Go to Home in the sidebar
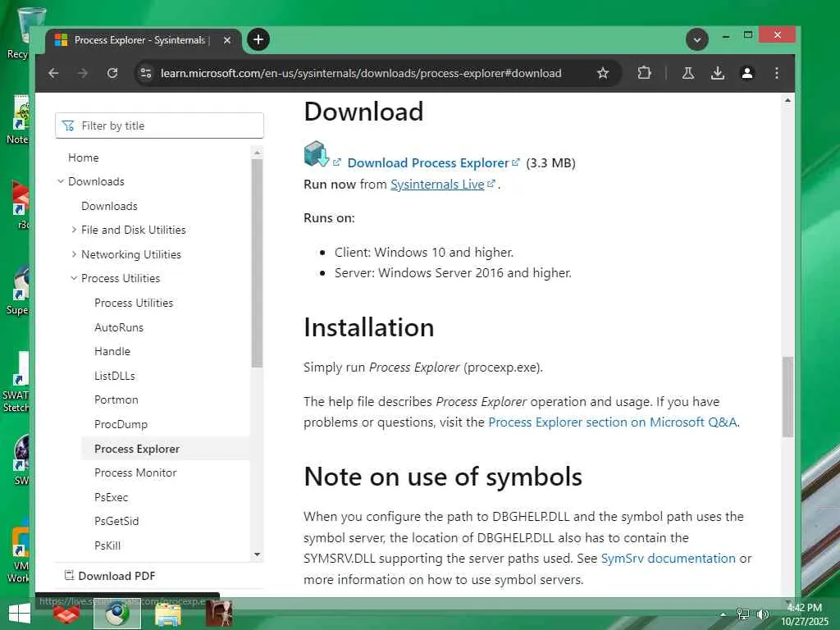 pos(84,157)
